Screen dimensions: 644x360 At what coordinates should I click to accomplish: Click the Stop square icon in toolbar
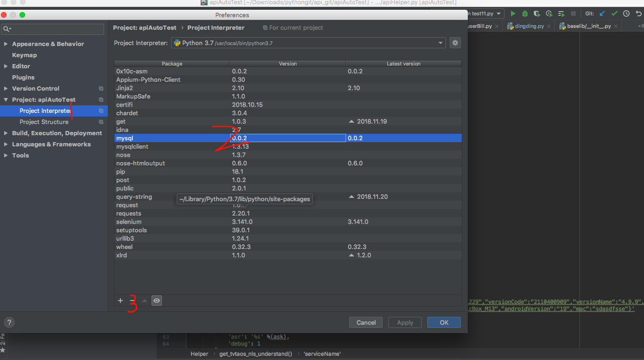573,13
